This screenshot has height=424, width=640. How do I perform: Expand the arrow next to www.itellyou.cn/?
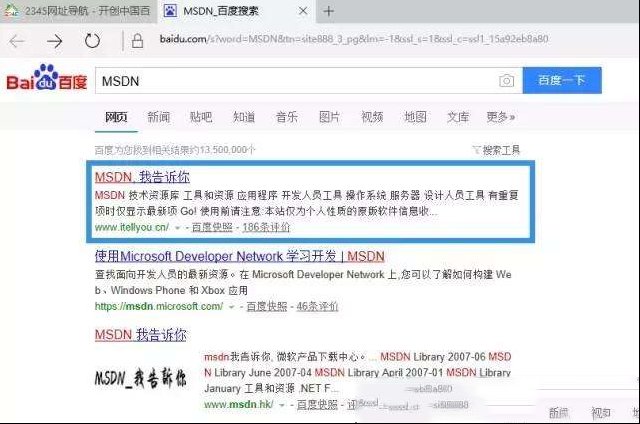click(177, 228)
